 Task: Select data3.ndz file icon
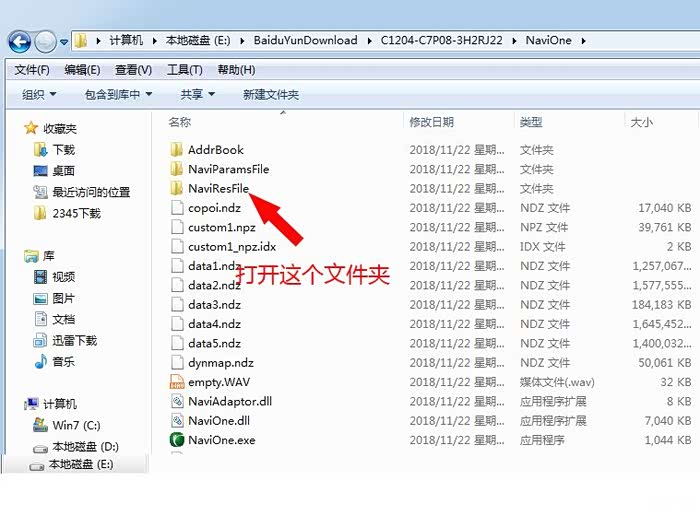click(177, 304)
